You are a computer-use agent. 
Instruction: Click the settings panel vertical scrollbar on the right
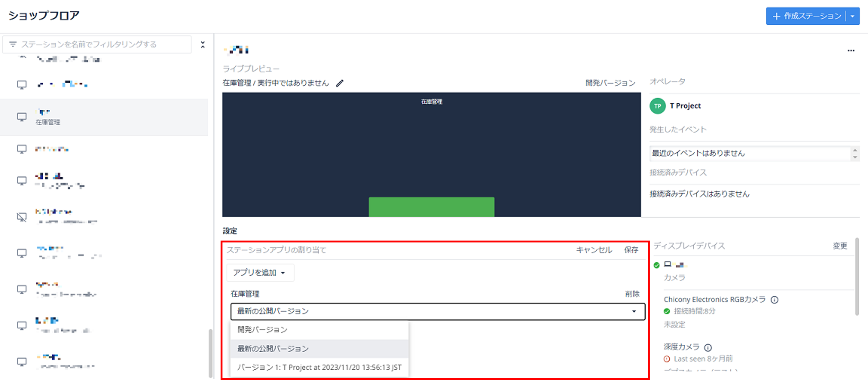[x=857, y=277]
